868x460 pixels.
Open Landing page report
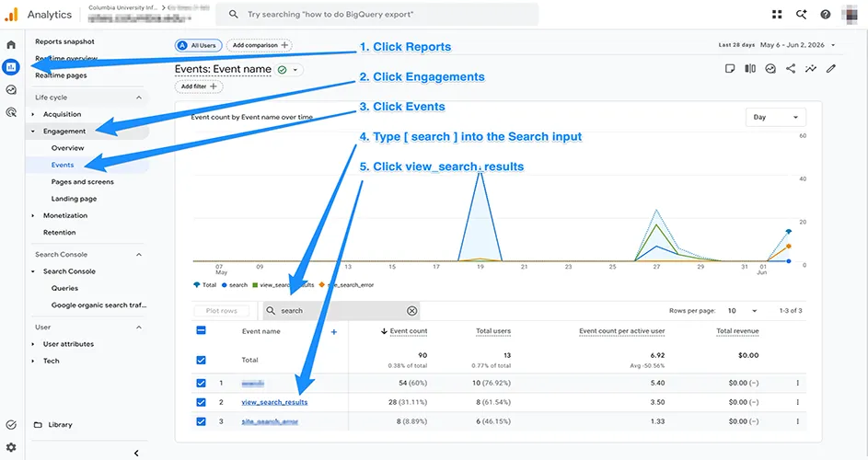click(74, 199)
